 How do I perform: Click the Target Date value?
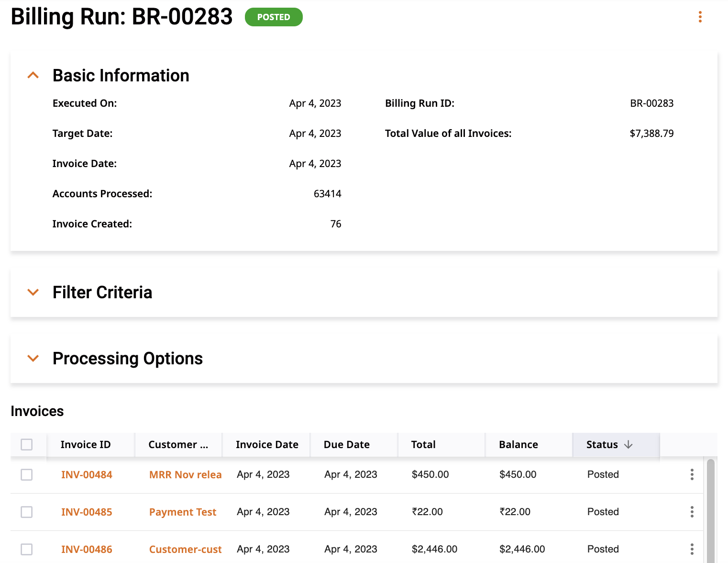pyautogui.click(x=315, y=134)
